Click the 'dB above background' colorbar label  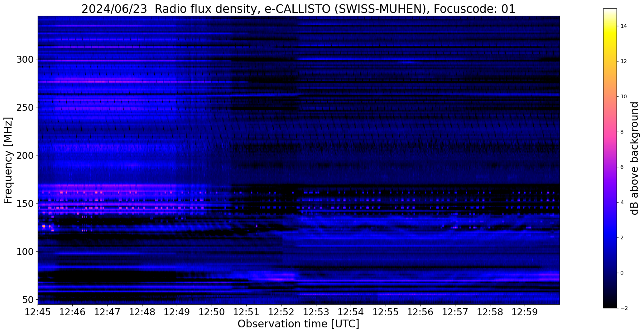pyautogui.click(x=635, y=158)
